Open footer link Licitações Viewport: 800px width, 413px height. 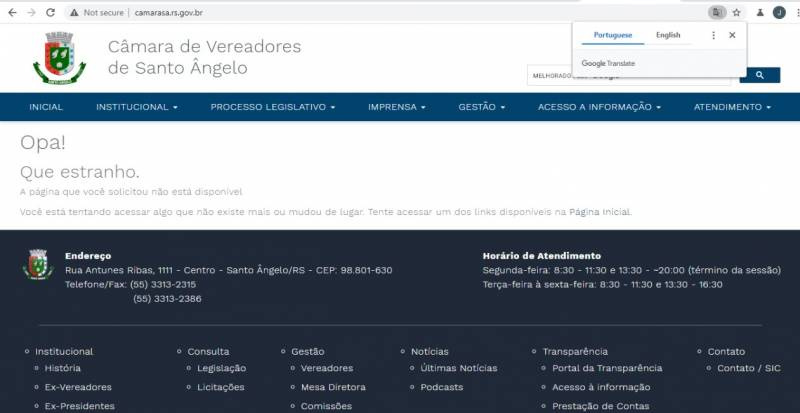click(x=220, y=387)
